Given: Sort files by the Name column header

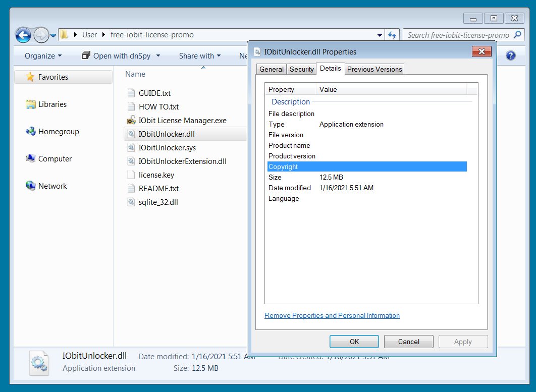Looking at the screenshot, I should (134, 74).
